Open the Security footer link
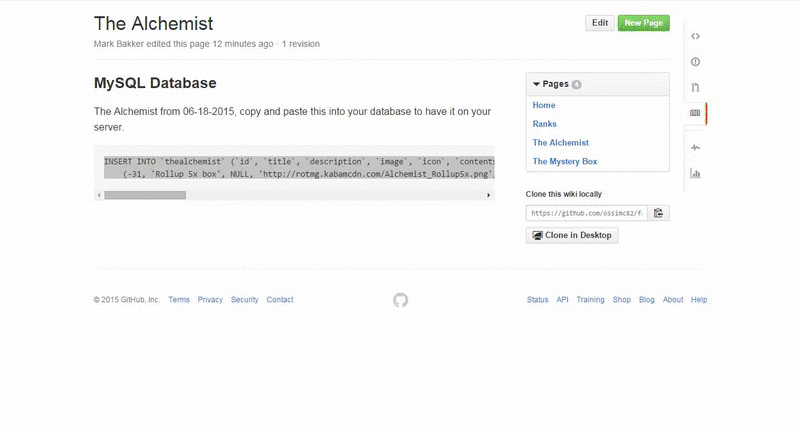 244,300
